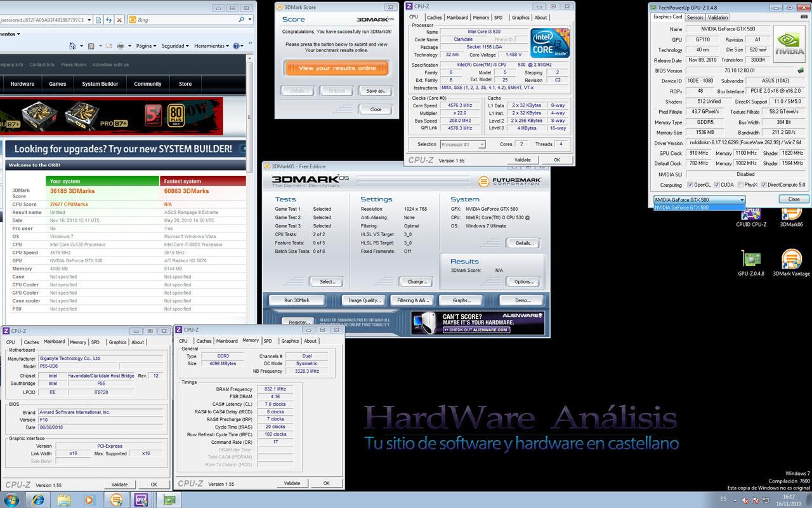Open the 3DMark Vantage desktop shortcut
The width and height of the screenshot is (812, 508).
coord(791,263)
